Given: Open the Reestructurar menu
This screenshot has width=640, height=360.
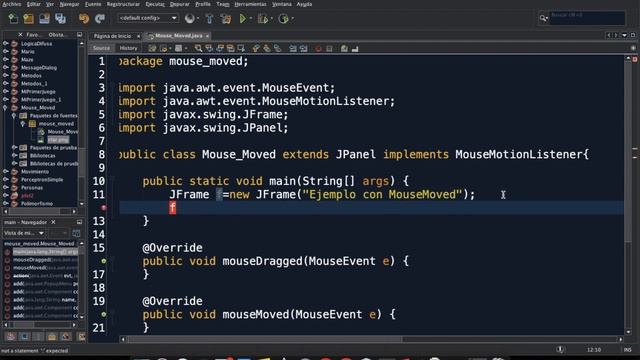Looking at the screenshot, I should click(x=123, y=4).
